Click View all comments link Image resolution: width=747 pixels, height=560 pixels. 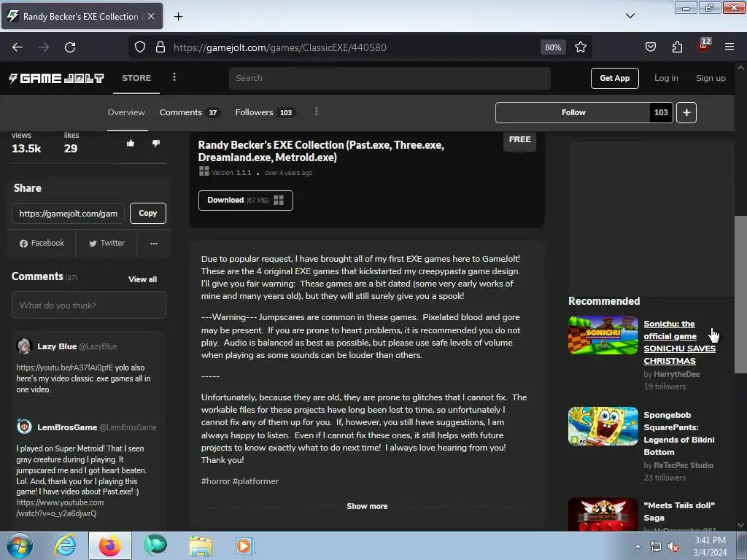coord(142,279)
